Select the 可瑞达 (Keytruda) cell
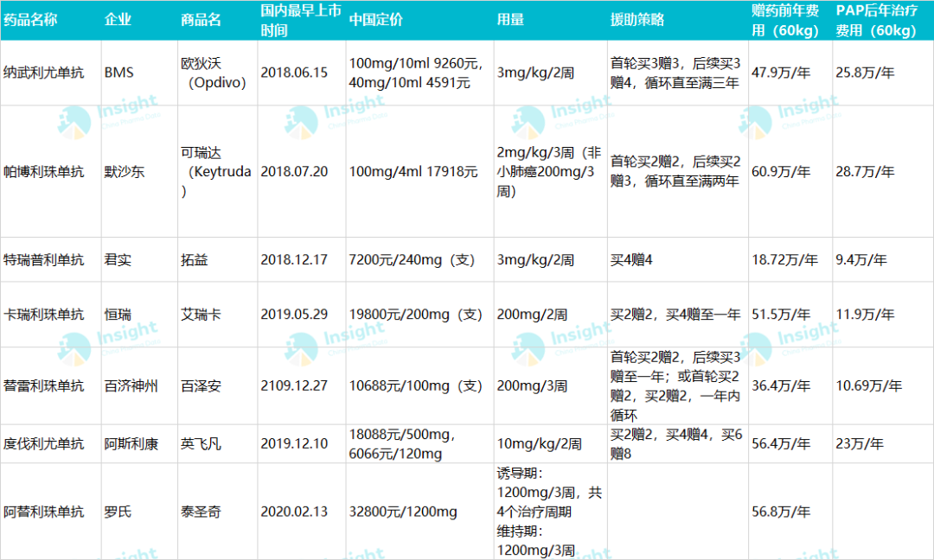This screenshot has width=934, height=560. coord(216,171)
